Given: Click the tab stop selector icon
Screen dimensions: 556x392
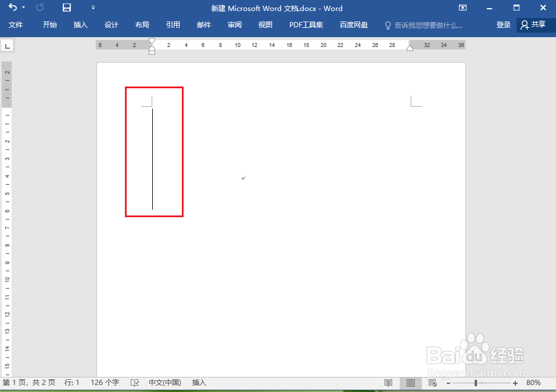Looking at the screenshot, I should point(7,45).
